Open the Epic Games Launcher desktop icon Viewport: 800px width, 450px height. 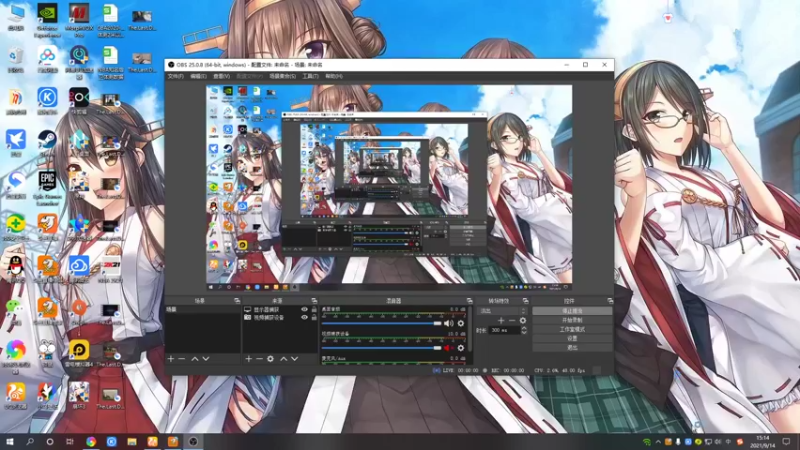click(x=47, y=186)
